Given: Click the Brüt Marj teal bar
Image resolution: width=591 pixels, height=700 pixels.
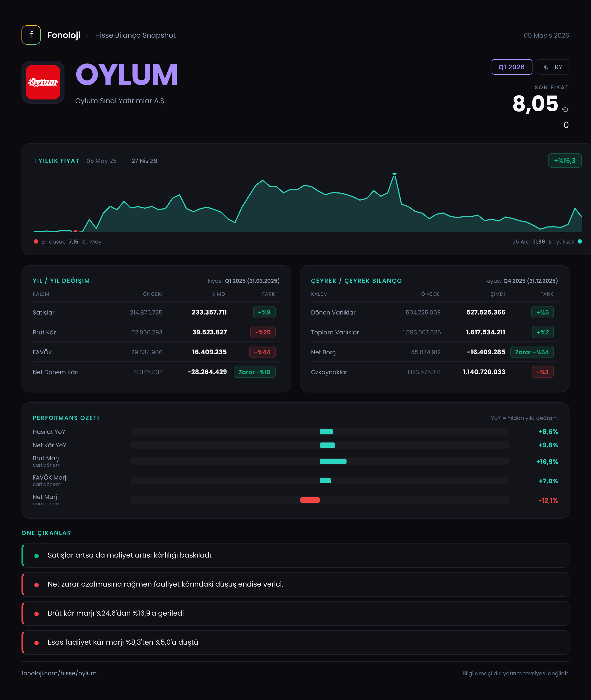Looking at the screenshot, I should point(333,461).
